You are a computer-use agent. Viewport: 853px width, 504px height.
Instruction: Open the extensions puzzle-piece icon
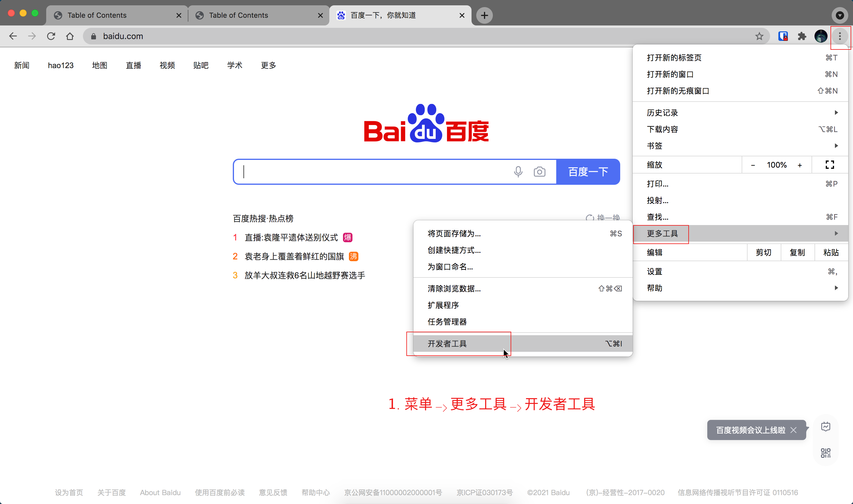coord(802,36)
